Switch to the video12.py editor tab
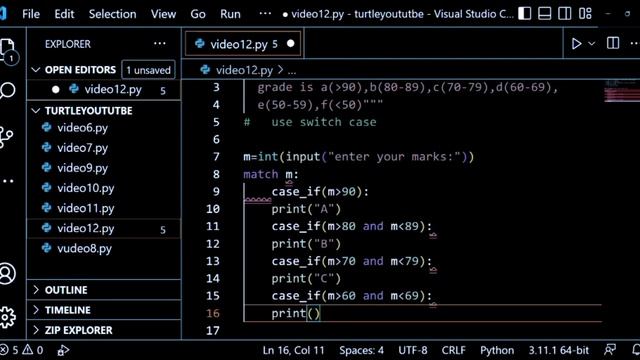This screenshot has width=640, height=360. tap(243, 43)
